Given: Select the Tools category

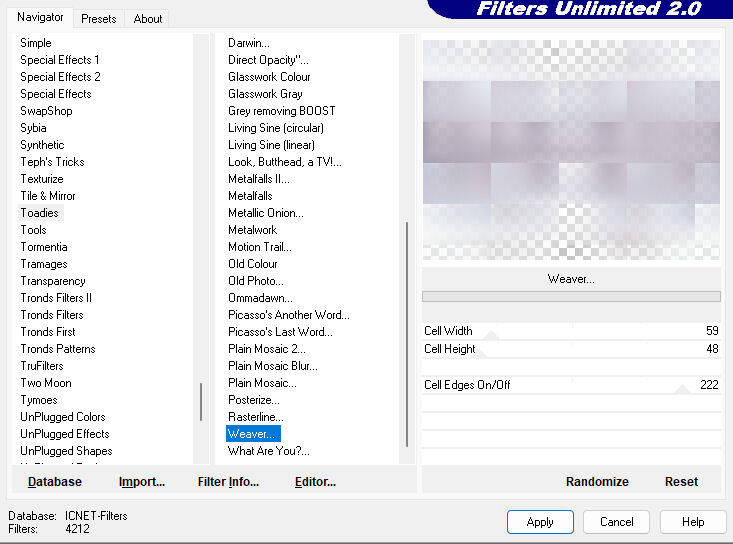Looking at the screenshot, I should (x=33, y=230).
